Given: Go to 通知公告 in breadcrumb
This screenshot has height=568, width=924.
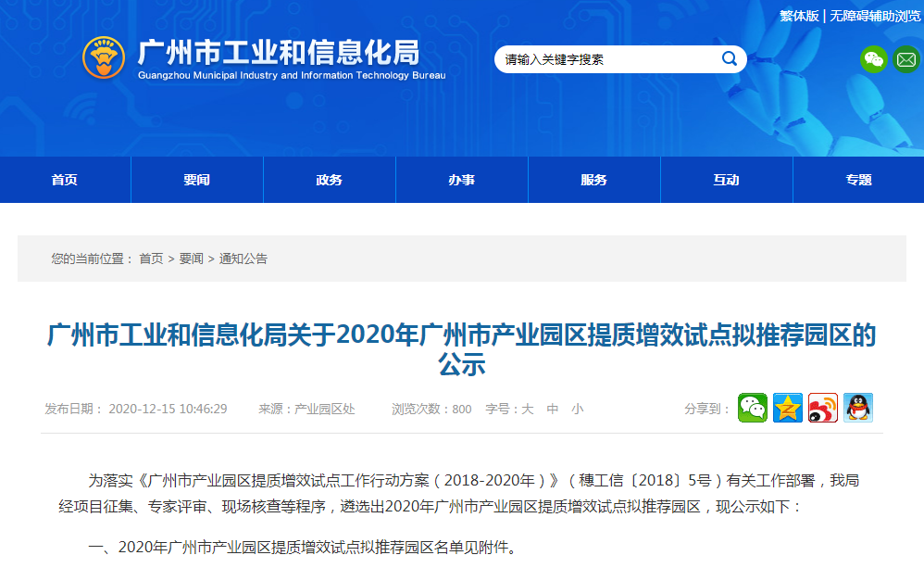Looking at the screenshot, I should pos(243,259).
